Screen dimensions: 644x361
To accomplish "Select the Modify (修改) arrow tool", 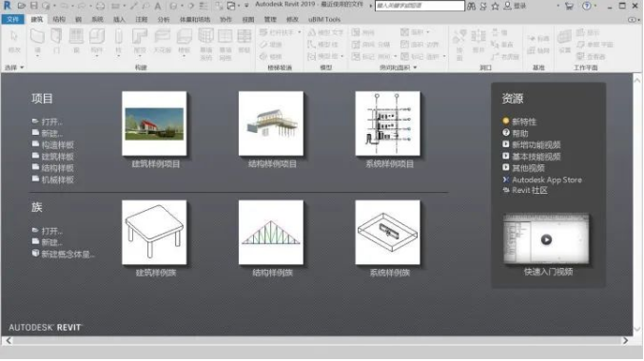I will [14, 41].
